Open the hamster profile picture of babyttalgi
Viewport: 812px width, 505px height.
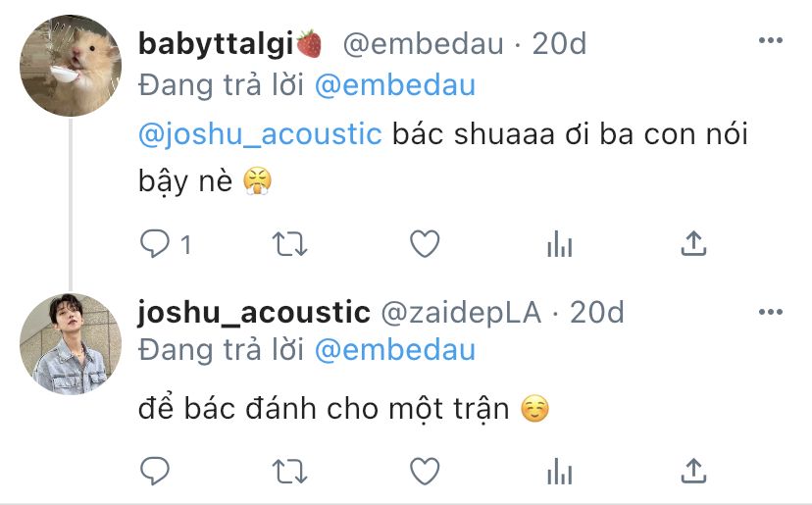71,66
